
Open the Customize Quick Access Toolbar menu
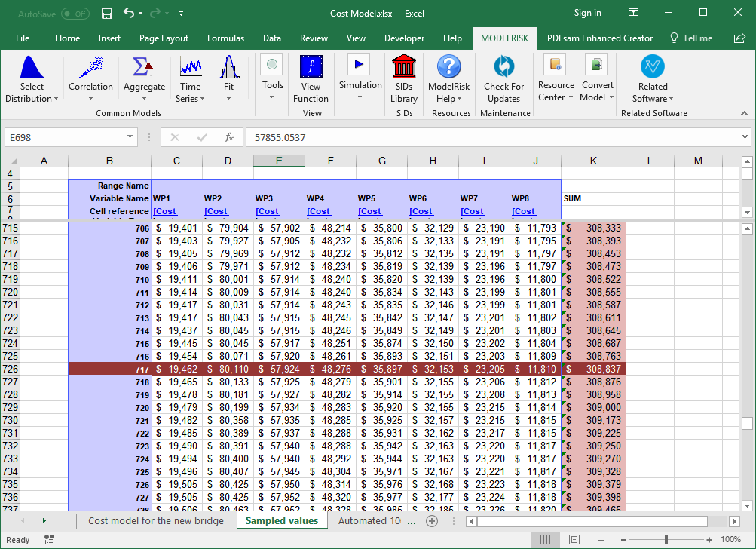(181, 13)
